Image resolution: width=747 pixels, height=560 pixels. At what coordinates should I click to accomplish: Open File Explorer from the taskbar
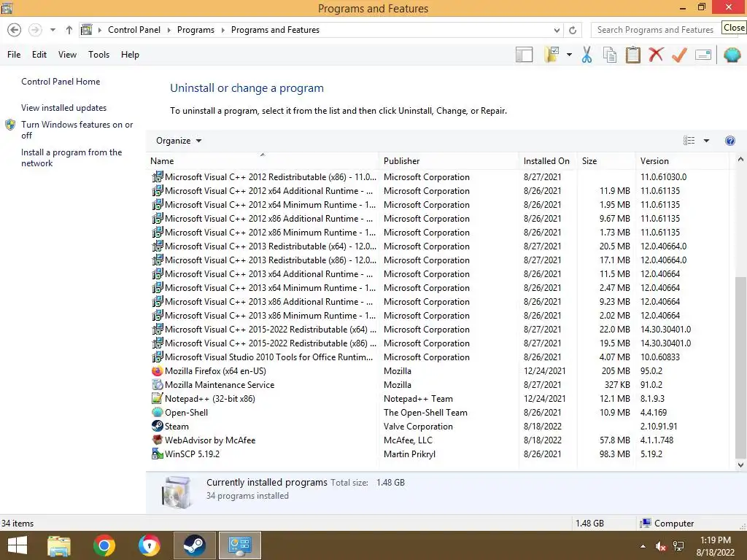[x=59, y=545]
